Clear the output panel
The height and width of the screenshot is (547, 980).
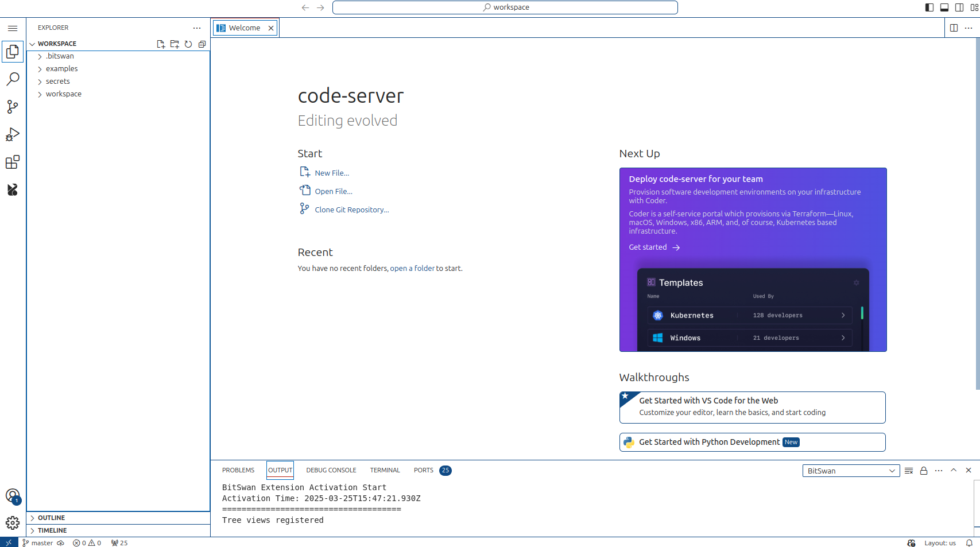pyautogui.click(x=909, y=471)
